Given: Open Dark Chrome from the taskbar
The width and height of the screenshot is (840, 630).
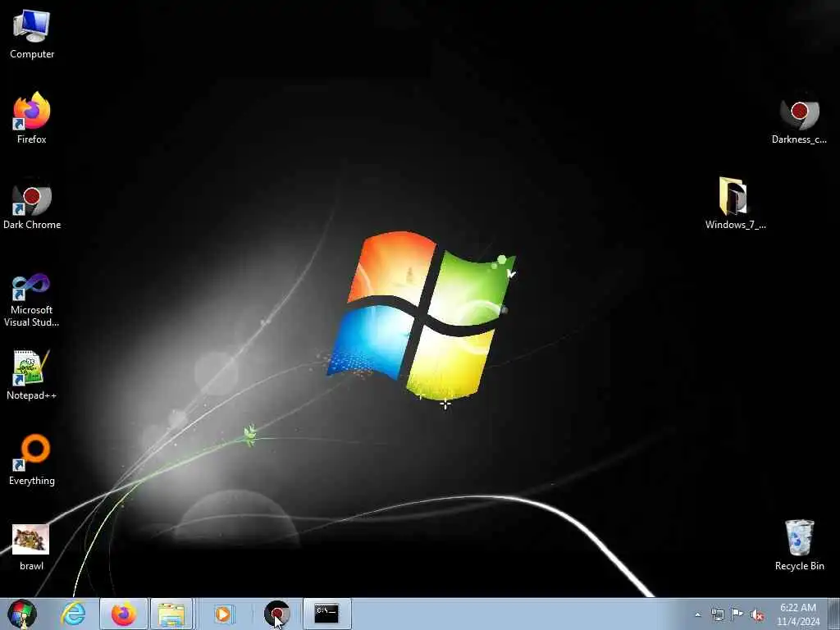Looking at the screenshot, I should click(x=277, y=614).
